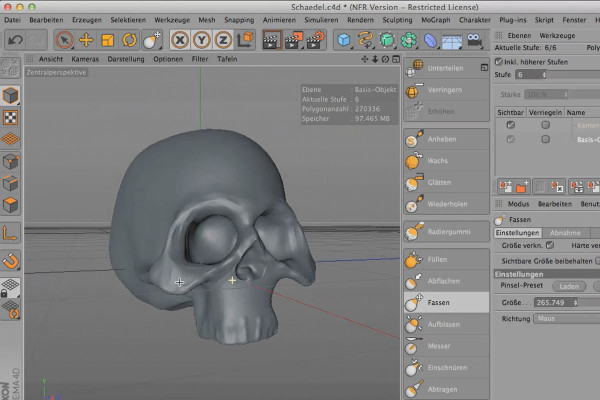Add a camera object
Viewport: 600px width, 400px height.
coord(474,40)
